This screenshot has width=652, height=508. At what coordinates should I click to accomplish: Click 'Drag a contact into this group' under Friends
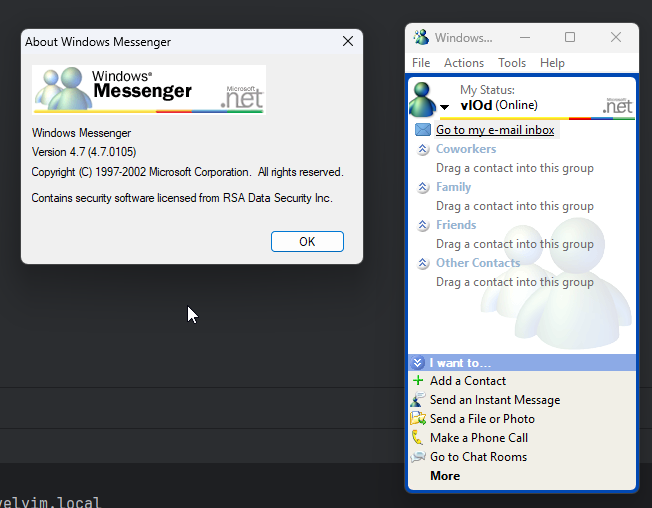pos(515,244)
